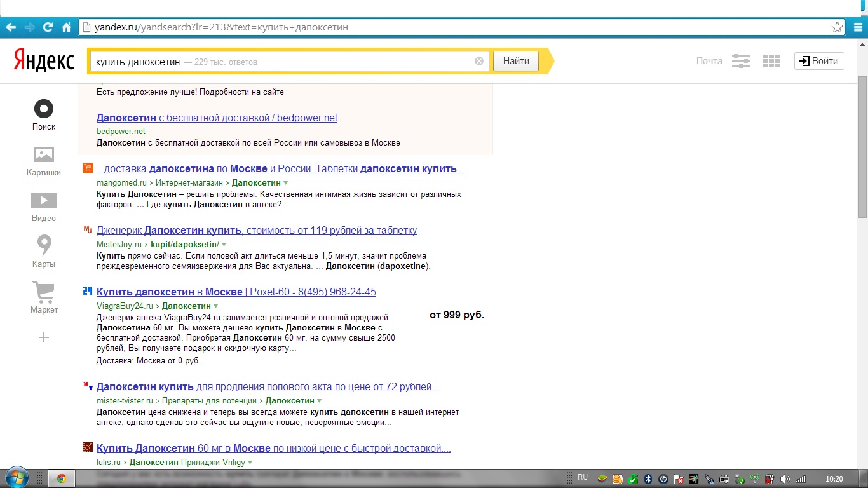Expand the lulis.ru result dropdown arrow
This screenshot has height=488, width=868.
pos(250,463)
